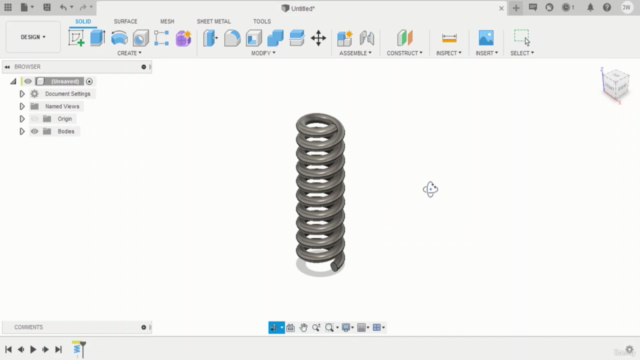Select the Move/Copy tool
Screen dimensions: 640x360
tap(318, 38)
